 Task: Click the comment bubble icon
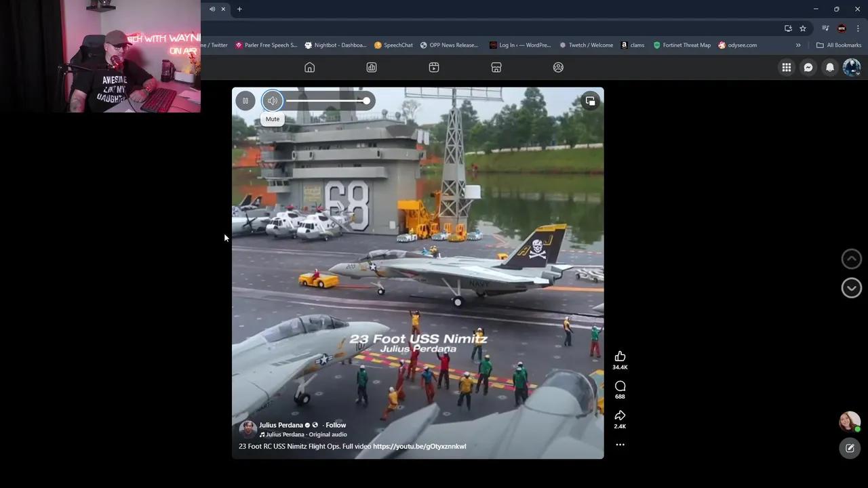620,386
